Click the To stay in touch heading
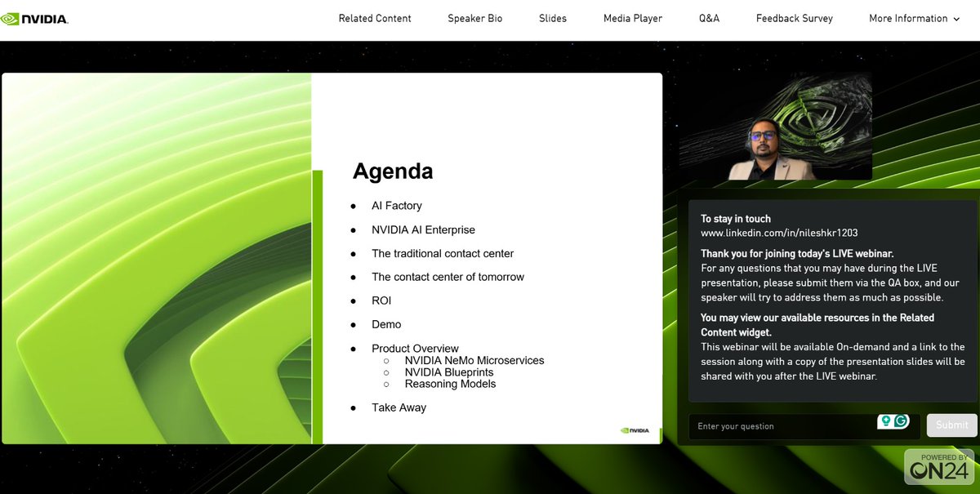 [x=736, y=219]
